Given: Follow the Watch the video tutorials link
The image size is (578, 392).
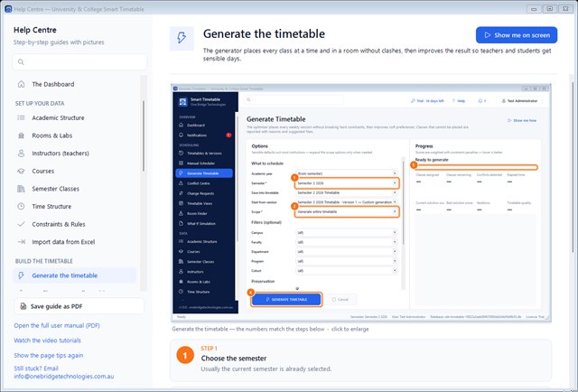Looking at the screenshot, I should click(47, 341).
